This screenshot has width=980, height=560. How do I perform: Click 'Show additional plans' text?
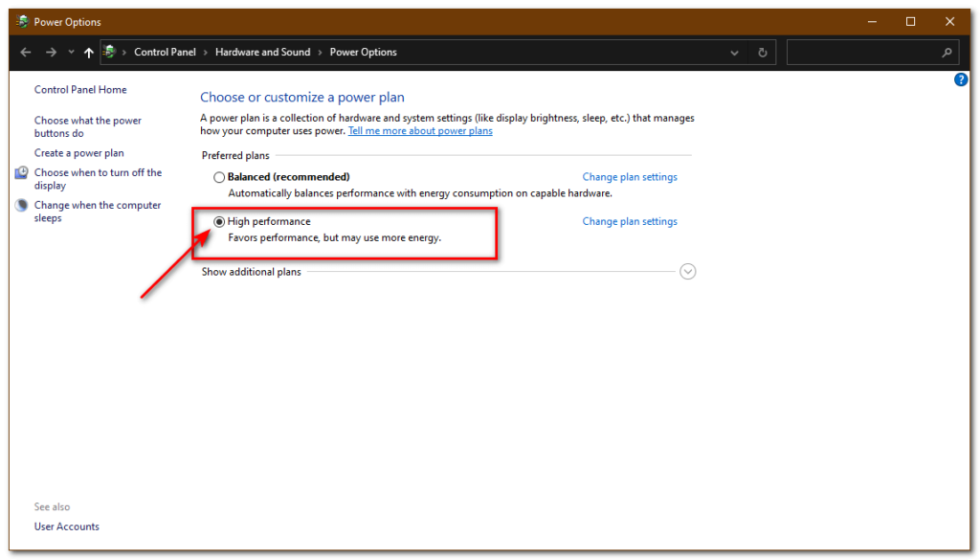point(252,272)
